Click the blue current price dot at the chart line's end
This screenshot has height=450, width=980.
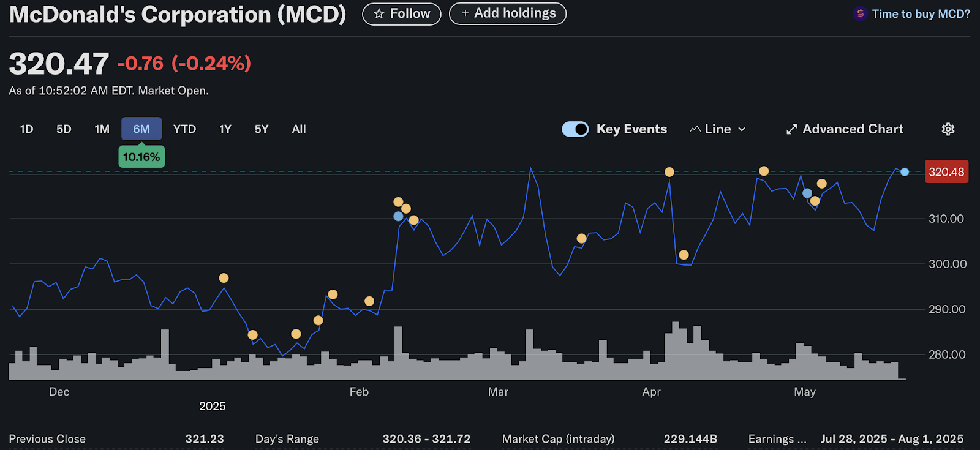(x=905, y=172)
